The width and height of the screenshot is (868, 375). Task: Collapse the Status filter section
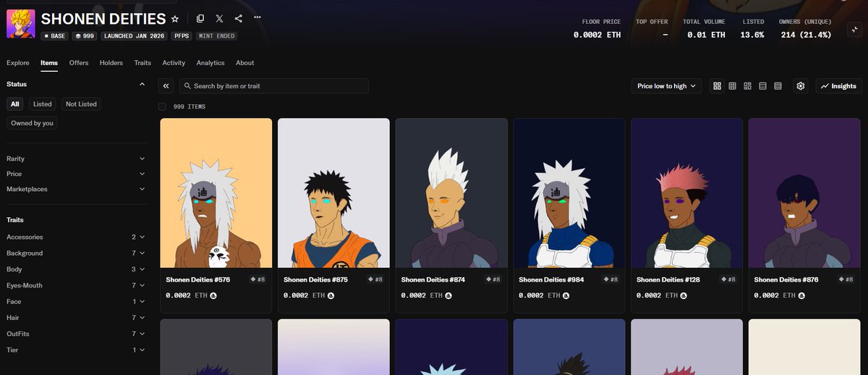(75, 84)
